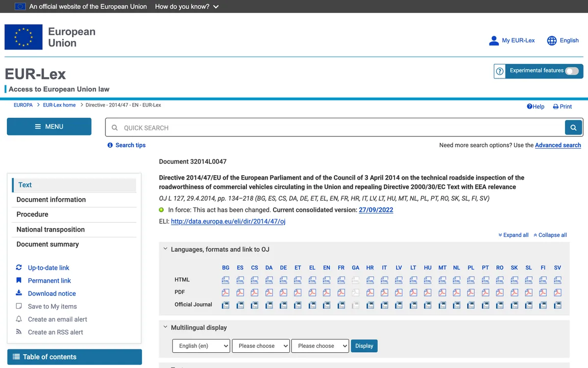Click the My EUR-Lex user icon
The height and width of the screenshot is (368, 588).
494,41
